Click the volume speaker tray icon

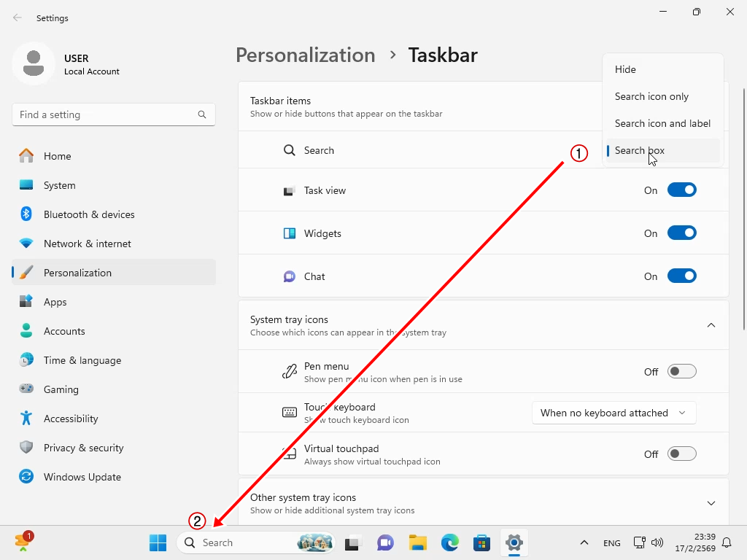[657, 542]
